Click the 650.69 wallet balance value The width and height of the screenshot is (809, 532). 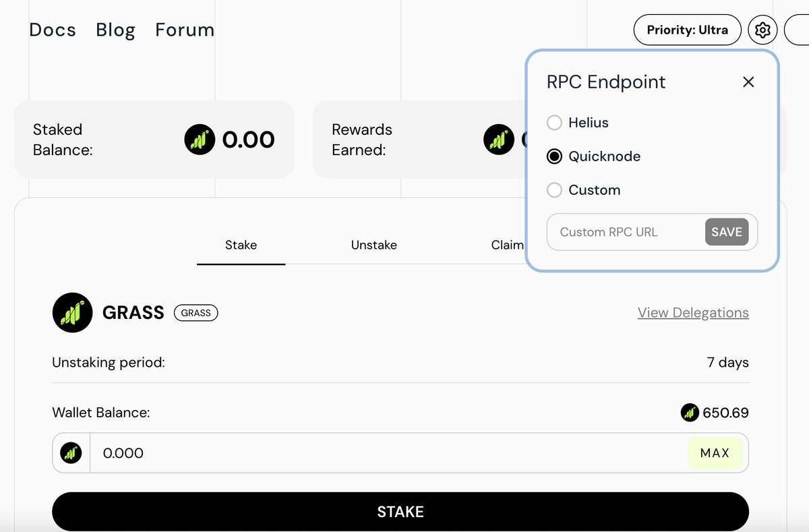[725, 413]
